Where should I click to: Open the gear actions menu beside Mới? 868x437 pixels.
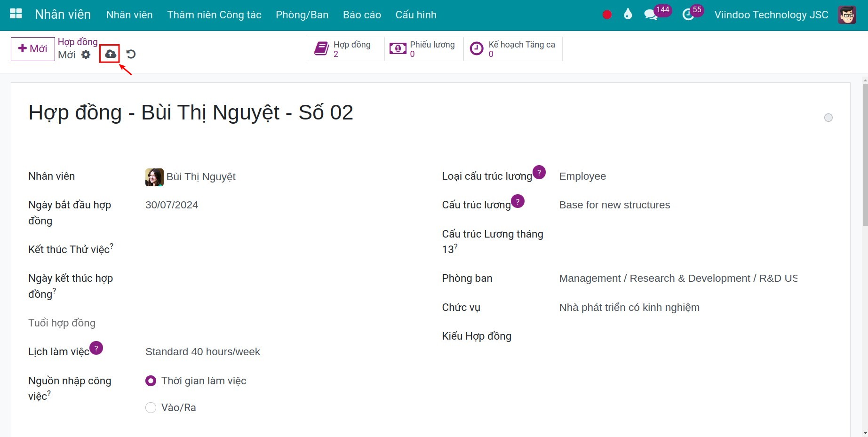86,55
